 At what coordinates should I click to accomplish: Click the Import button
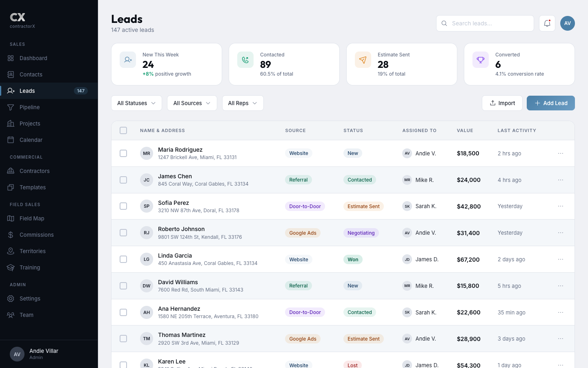click(x=502, y=103)
